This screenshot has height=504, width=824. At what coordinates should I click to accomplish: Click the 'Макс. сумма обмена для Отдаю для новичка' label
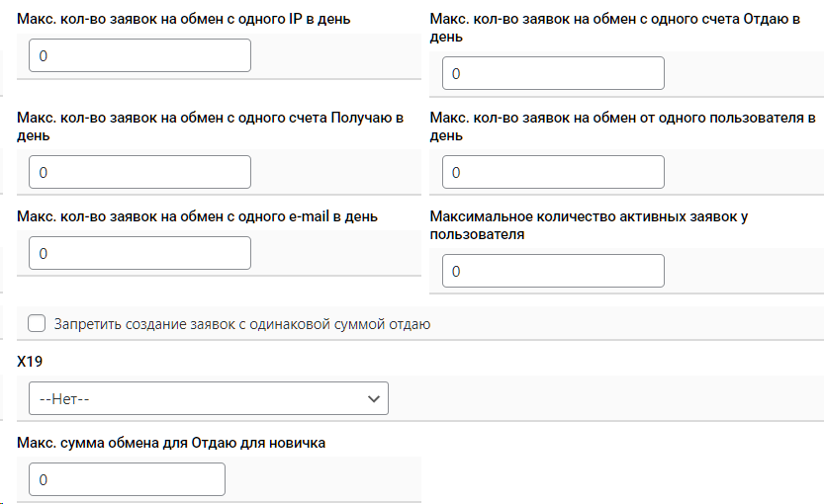point(171,443)
